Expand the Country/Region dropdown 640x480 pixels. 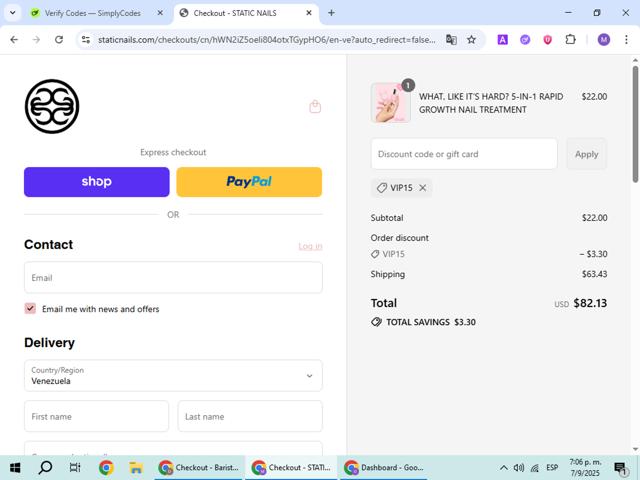pyautogui.click(x=173, y=376)
